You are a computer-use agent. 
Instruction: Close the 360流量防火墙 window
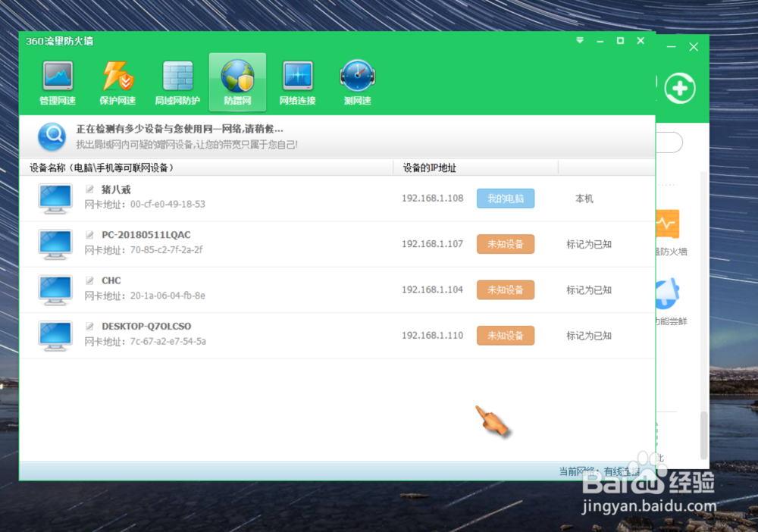(x=641, y=41)
